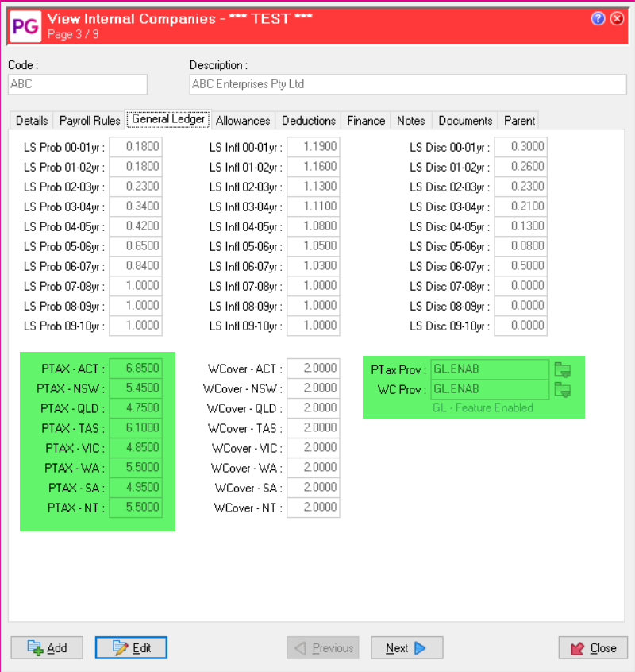Open the WC Prov lookup folder icon

coord(563,389)
